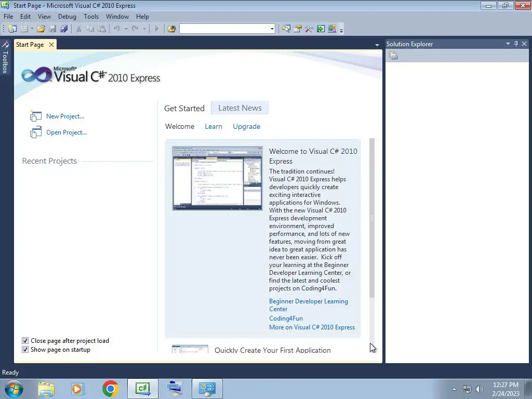Close the Start Page tab
532x399 pixels.
tap(51, 45)
